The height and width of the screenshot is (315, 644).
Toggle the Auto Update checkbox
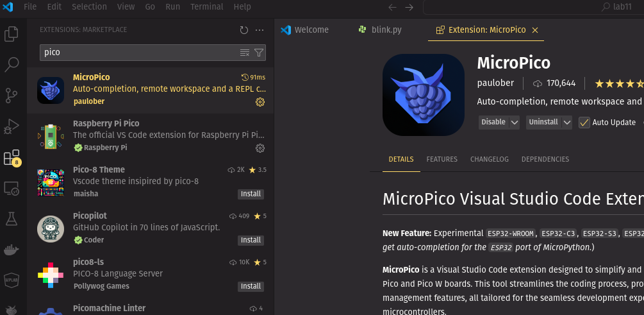584,123
